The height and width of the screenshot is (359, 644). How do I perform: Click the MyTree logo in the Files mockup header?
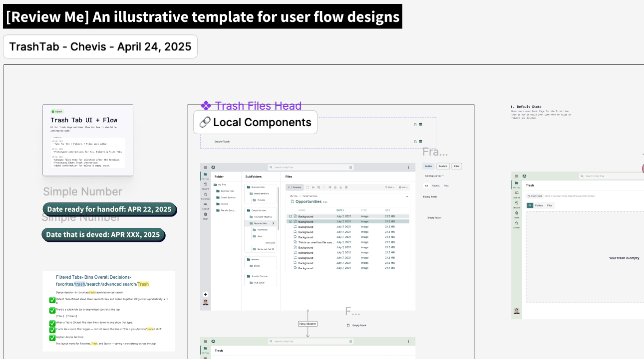pos(213,167)
